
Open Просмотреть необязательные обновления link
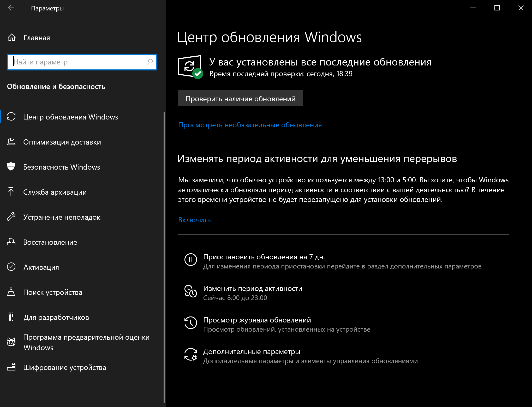pyautogui.click(x=250, y=125)
